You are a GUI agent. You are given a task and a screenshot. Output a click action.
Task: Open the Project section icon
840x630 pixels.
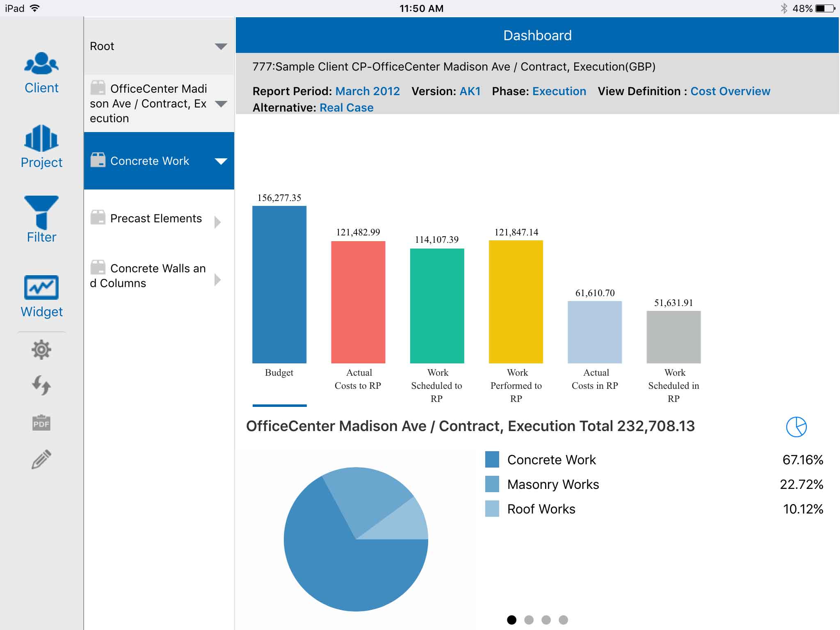click(x=41, y=146)
